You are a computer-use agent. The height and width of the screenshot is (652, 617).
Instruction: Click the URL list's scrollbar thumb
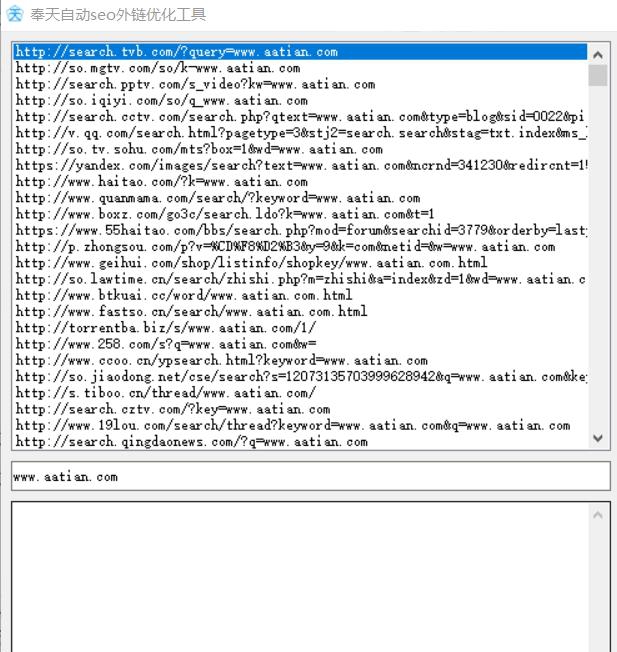(x=598, y=75)
